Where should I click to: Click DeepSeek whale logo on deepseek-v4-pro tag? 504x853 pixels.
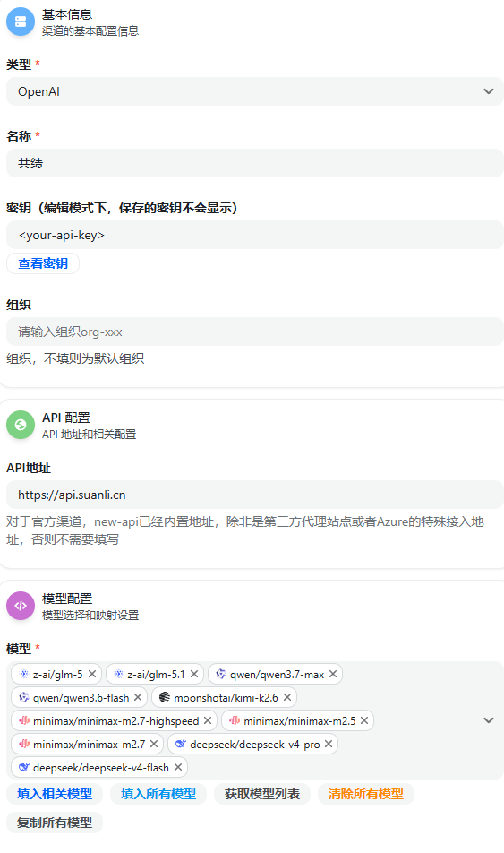[181, 744]
